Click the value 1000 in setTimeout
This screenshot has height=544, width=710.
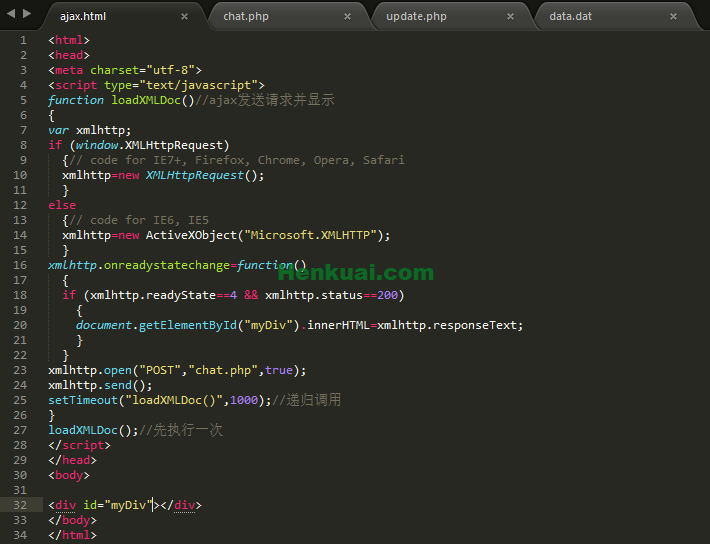pyautogui.click(x=244, y=400)
